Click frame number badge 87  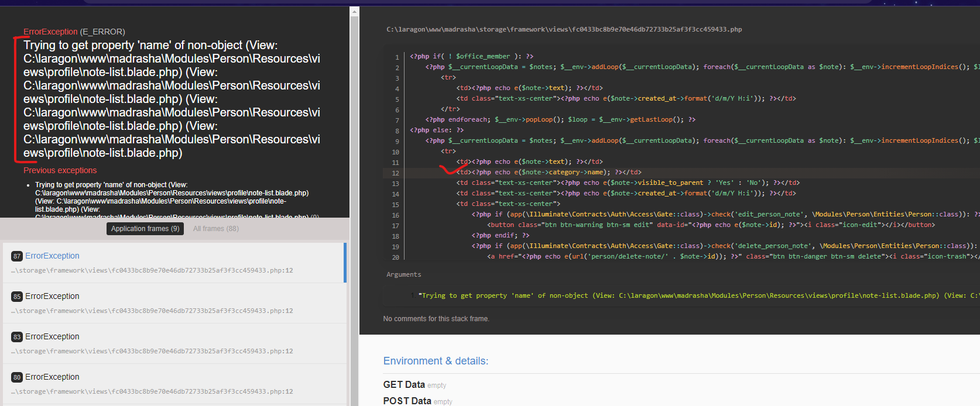[x=17, y=256]
